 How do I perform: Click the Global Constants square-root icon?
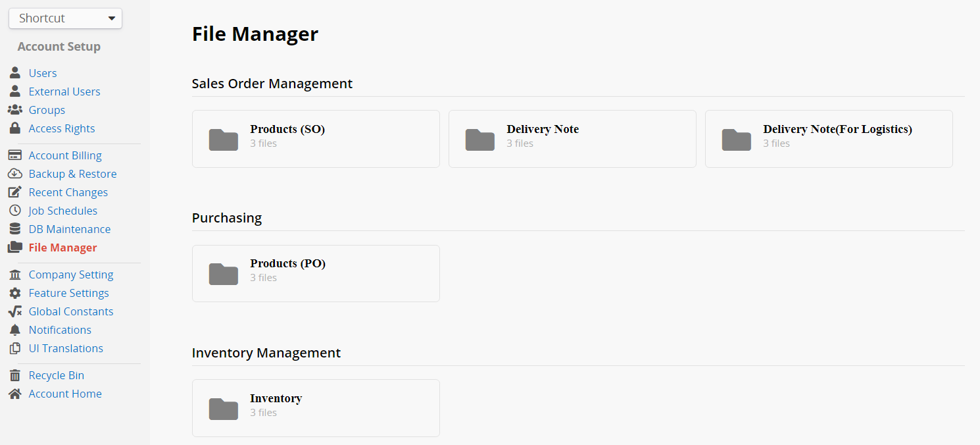coord(14,311)
